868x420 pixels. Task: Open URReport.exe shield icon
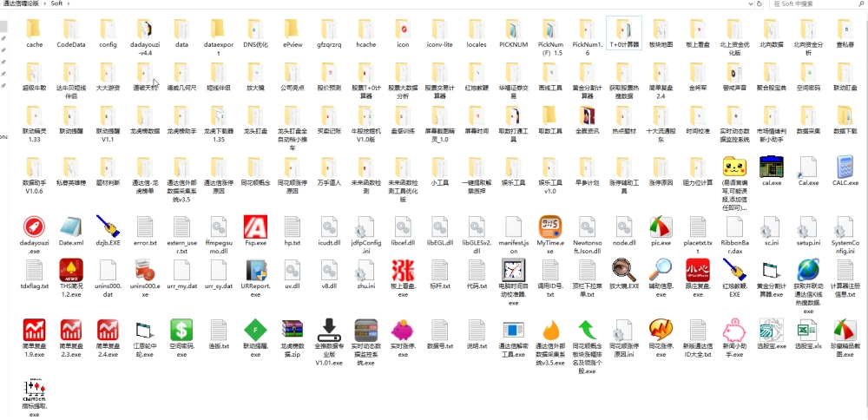(255, 270)
